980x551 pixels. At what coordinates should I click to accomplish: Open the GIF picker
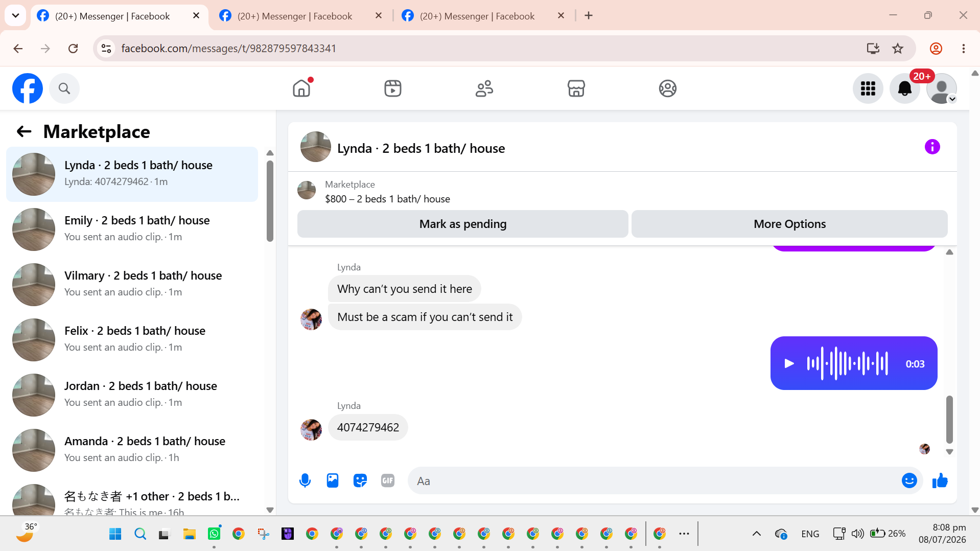pos(388,480)
